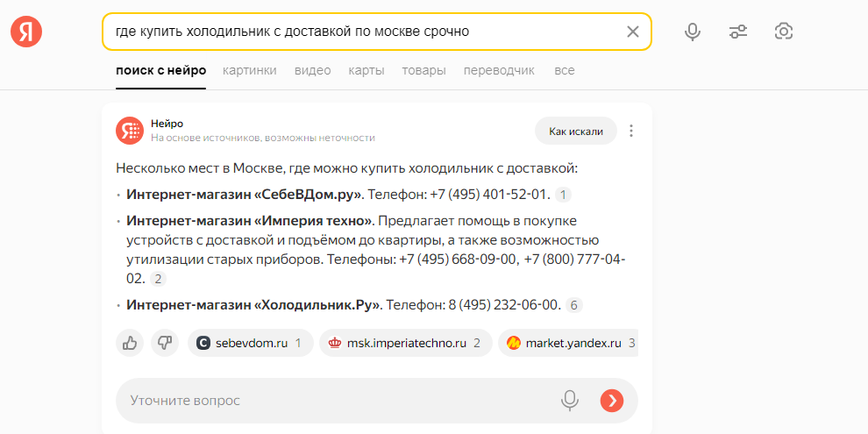
Task: Start voice search with microphone icon
Action: [x=693, y=32]
